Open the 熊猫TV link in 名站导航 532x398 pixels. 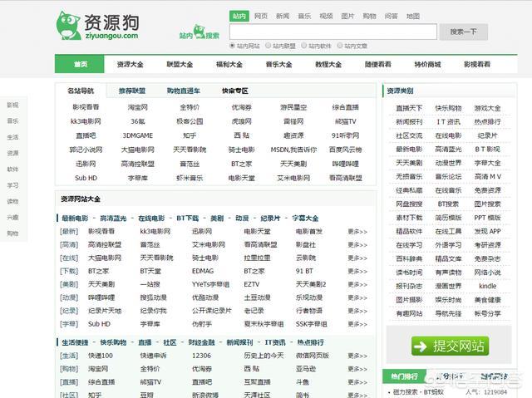[346, 121]
